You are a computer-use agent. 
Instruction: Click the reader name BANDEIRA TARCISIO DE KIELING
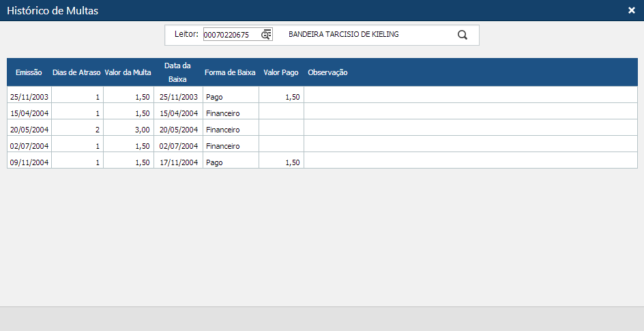pos(344,34)
